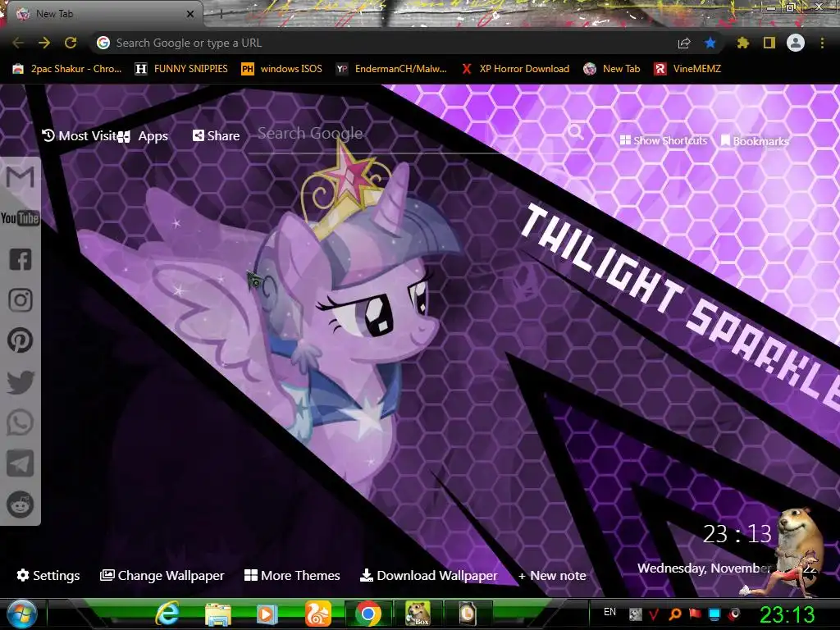Viewport: 840px width, 630px height.
Task: Open More Themes
Action: click(292, 575)
